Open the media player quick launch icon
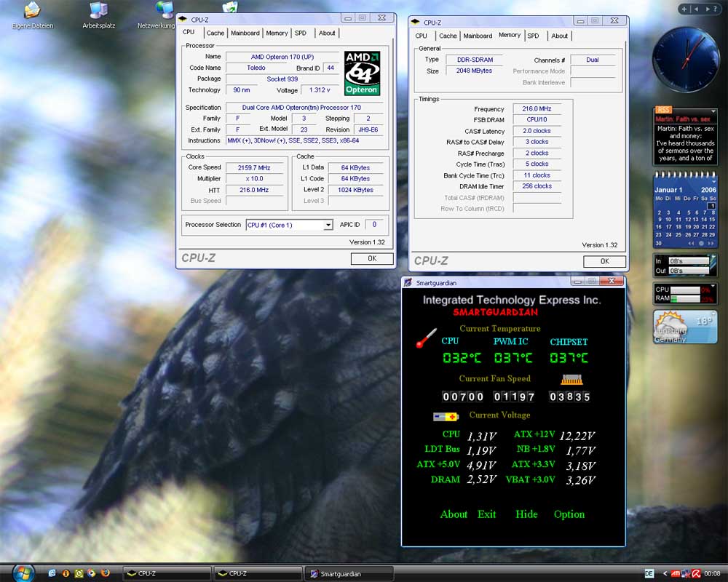This screenshot has height=582, width=728. [92, 573]
